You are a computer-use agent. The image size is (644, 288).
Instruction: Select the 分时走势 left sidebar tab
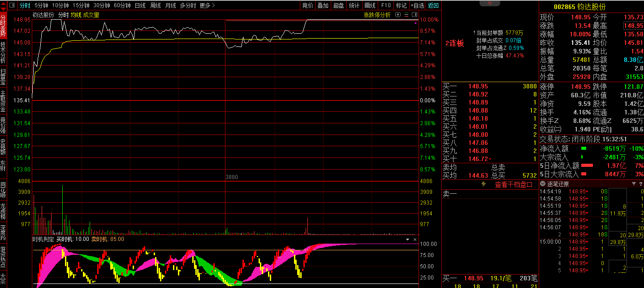click(3, 26)
